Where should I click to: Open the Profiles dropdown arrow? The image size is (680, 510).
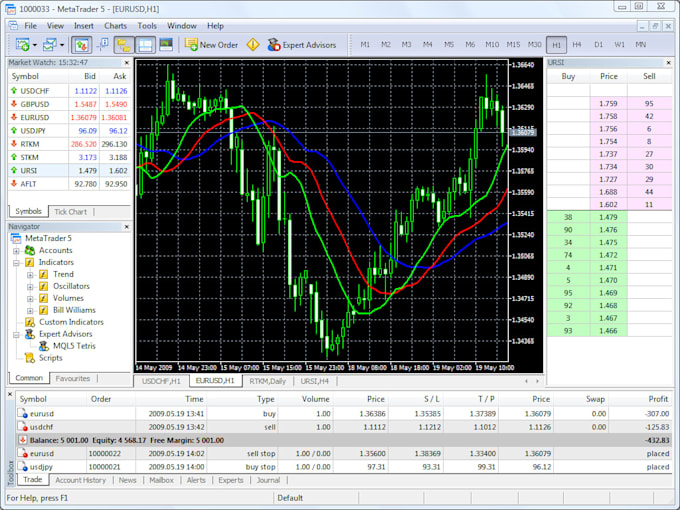point(62,45)
